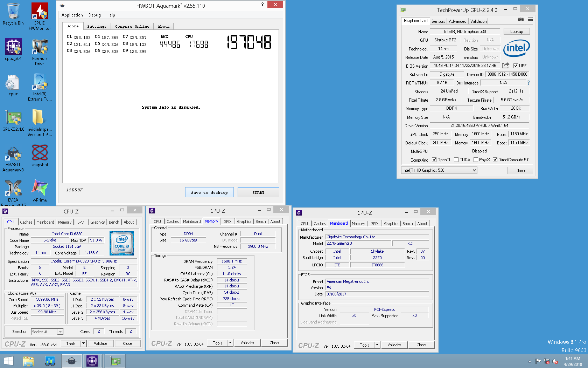Open the GPU selection dropdown in GPU-Z
588x368 pixels.
[439, 170]
